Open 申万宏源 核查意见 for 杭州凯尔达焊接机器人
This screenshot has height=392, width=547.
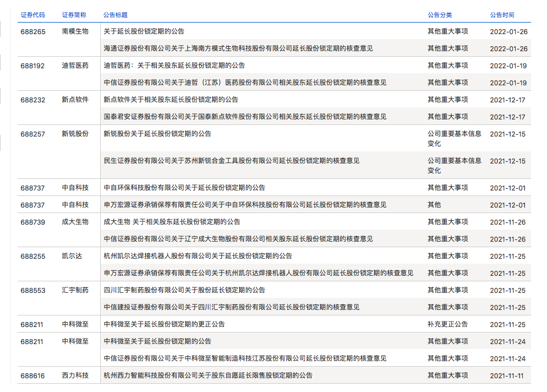(259, 273)
